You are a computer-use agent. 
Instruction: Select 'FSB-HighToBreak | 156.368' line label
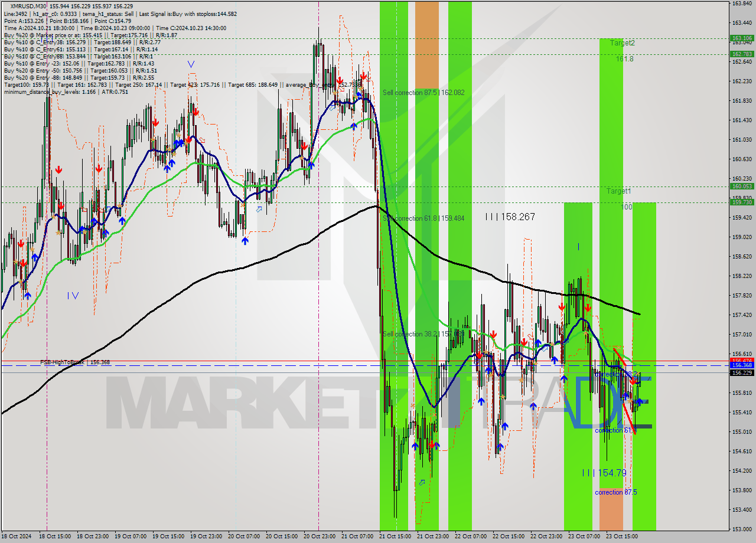click(x=75, y=362)
